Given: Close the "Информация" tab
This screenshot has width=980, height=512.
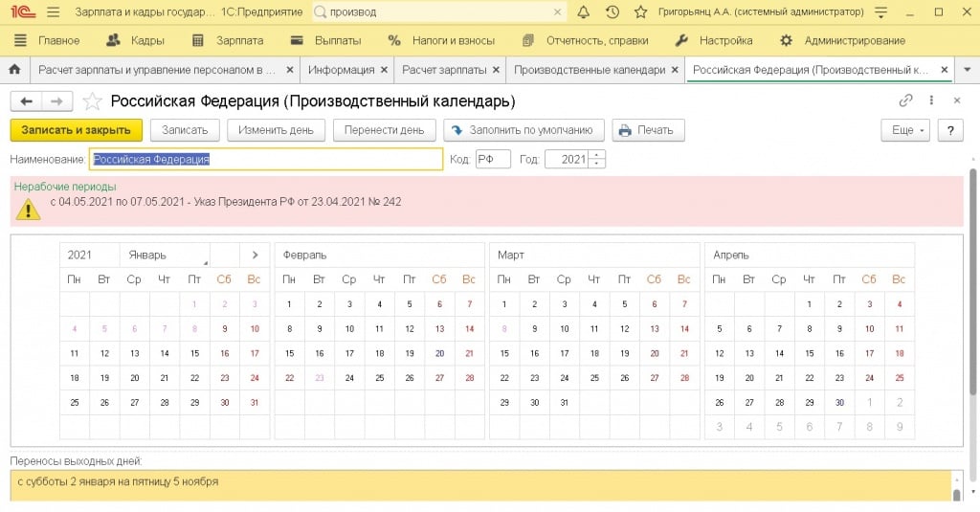Looking at the screenshot, I should 384,71.
